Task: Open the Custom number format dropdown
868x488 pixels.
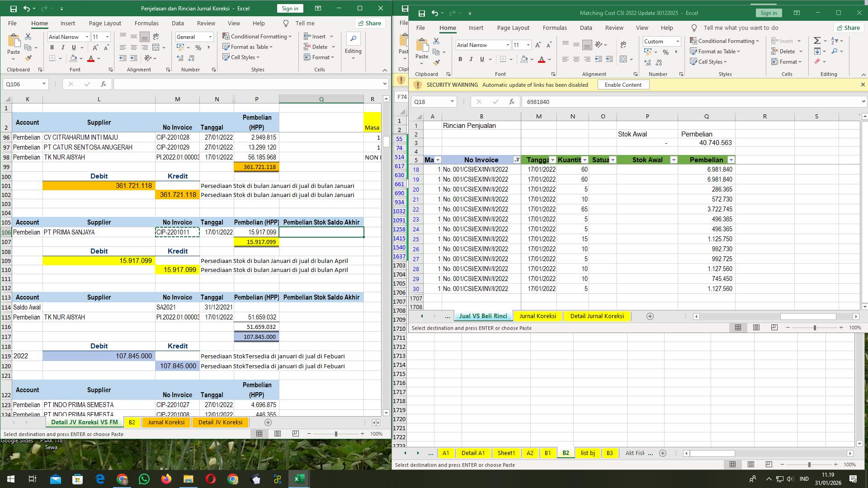Action: pyautogui.click(x=678, y=41)
